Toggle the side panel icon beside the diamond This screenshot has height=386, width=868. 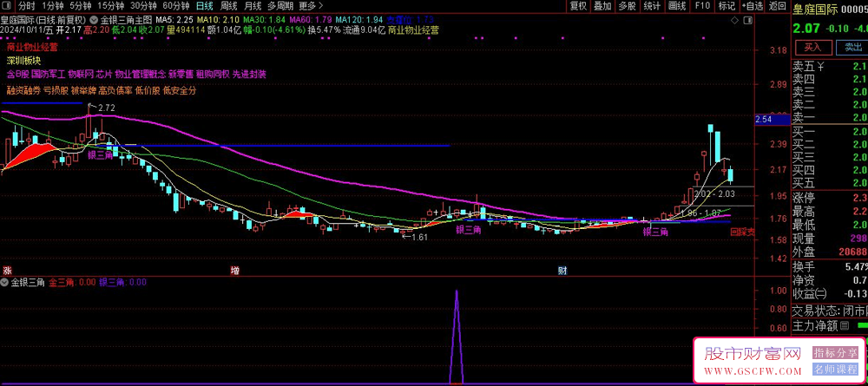tap(746, 20)
